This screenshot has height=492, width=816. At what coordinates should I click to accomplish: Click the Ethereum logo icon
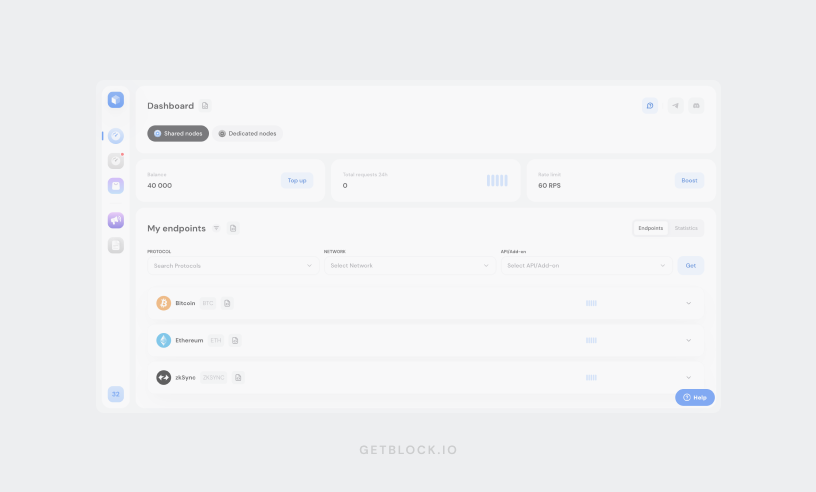163,340
